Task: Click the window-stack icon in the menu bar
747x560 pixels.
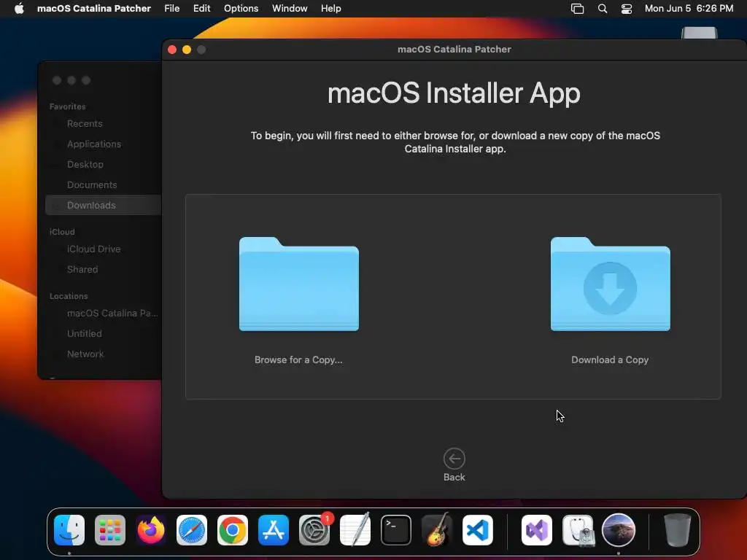Action: tap(577, 9)
